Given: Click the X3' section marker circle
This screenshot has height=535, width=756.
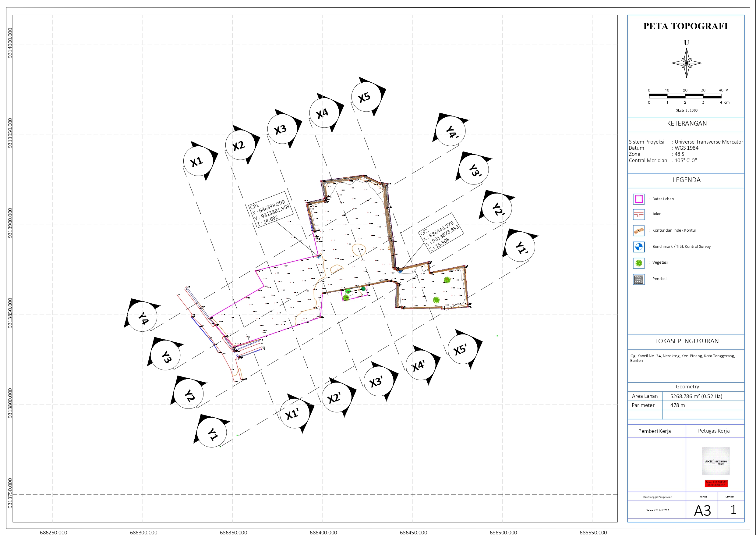Looking at the screenshot, I should (379, 381).
